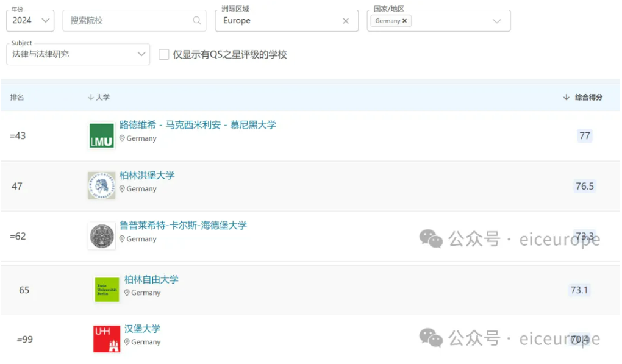The height and width of the screenshot is (364, 622).
Task: Open 路德维希-马克西米利安-慕尼黑大学 link
Action: [x=198, y=125]
